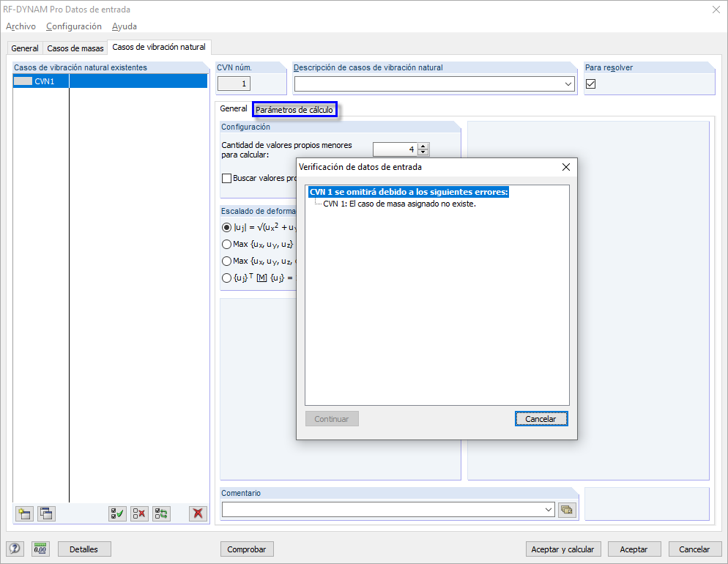Expand the Comentario dropdown
The height and width of the screenshot is (564, 728).
click(x=549, y=510)
